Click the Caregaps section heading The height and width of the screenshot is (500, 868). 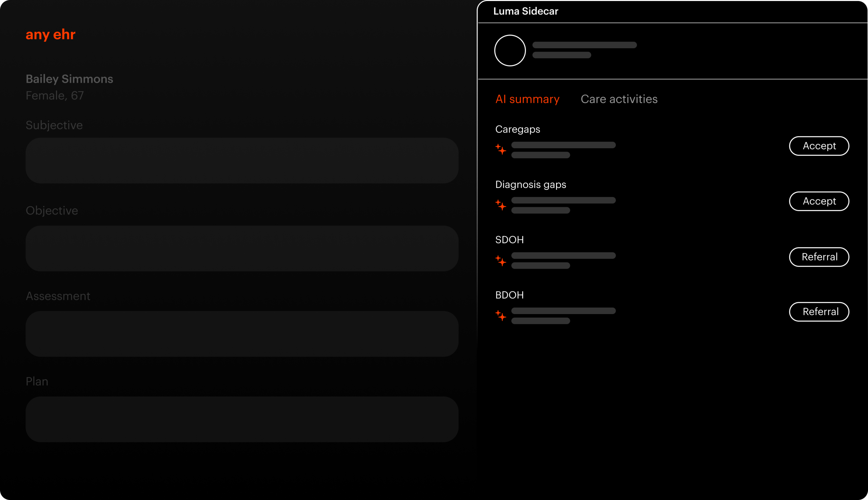(517, 130)
